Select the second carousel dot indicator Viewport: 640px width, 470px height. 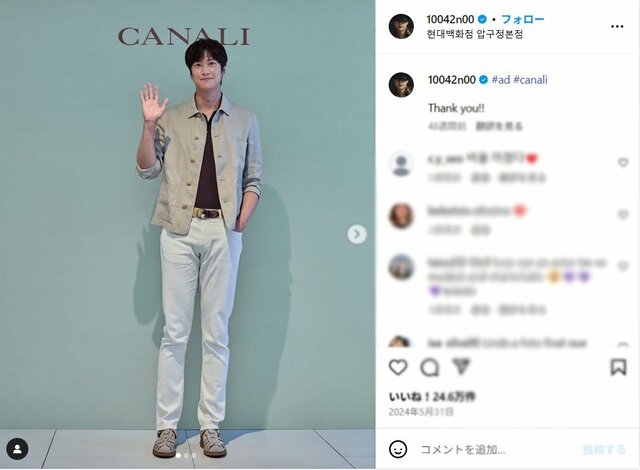point(186,455)
